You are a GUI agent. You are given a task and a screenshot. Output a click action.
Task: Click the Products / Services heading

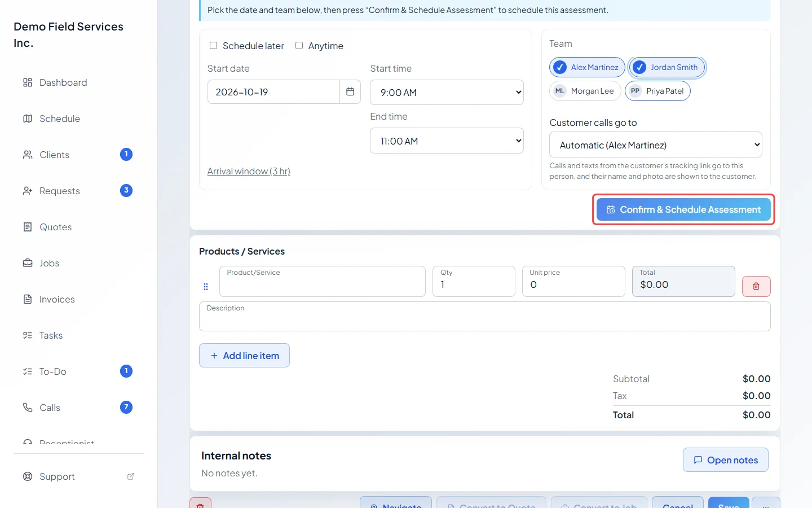point(242,251)
